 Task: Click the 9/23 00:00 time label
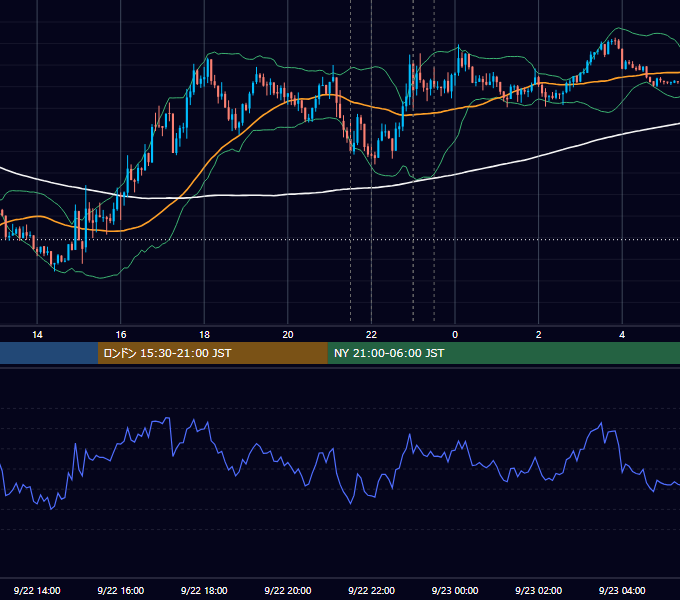click(x=455, y=590)
